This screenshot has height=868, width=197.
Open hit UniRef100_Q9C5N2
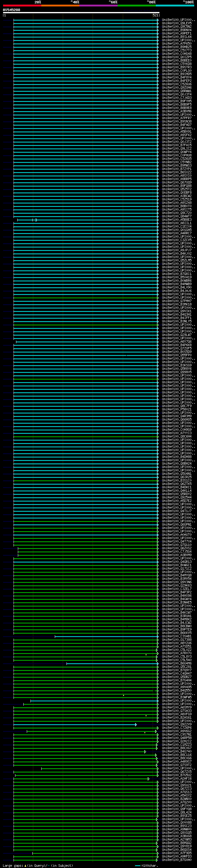(x=176, y=26)
